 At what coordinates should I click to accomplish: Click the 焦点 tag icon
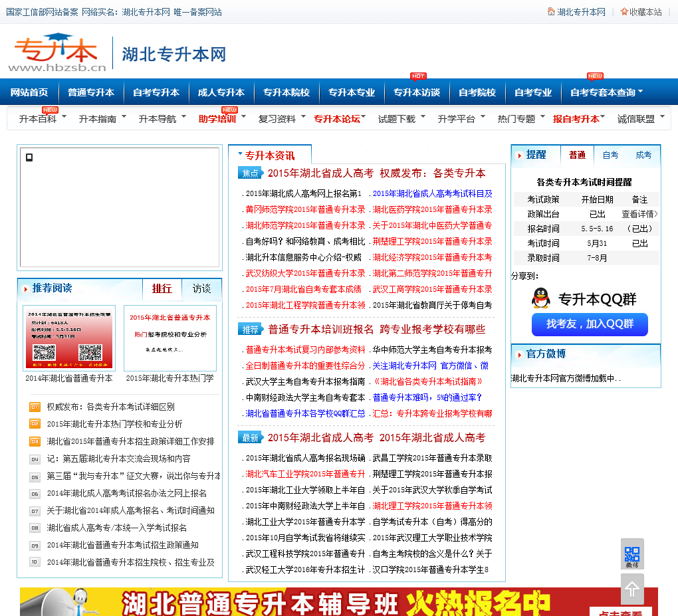251,173
